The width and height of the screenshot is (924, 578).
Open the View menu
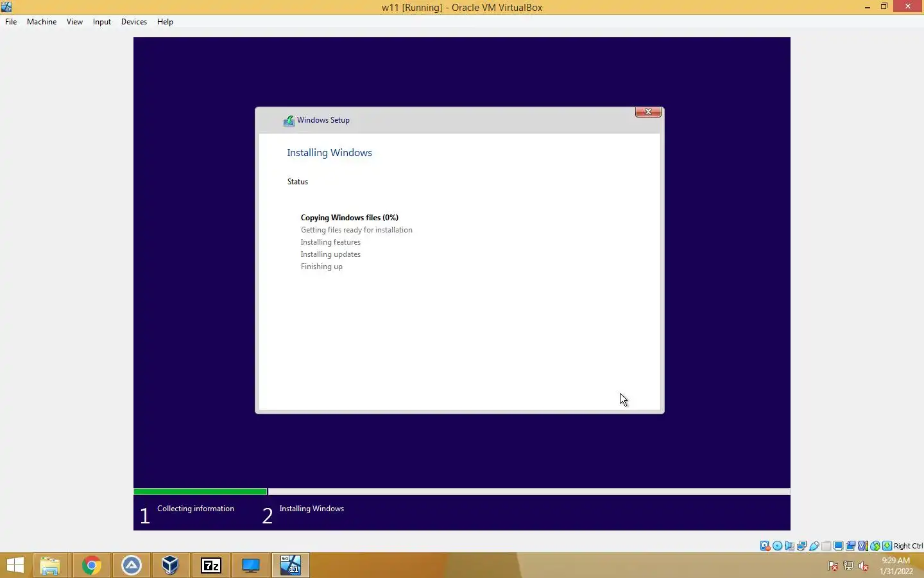(x=74, y=21)
